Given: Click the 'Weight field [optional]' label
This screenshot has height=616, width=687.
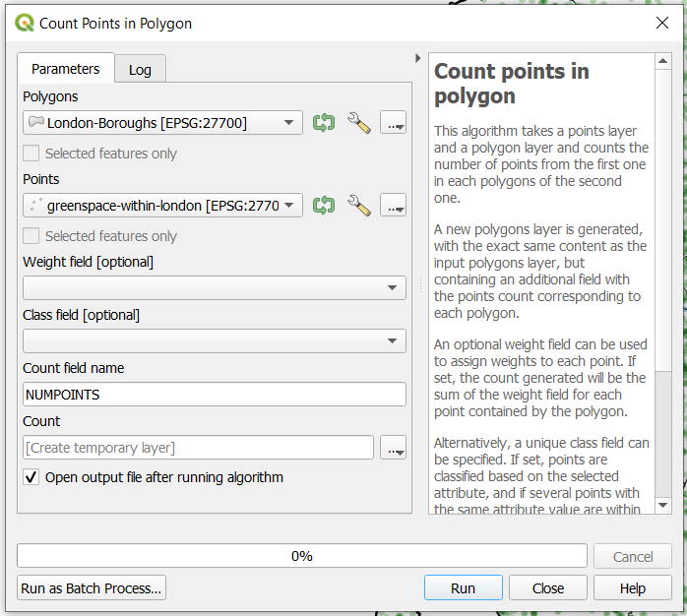Looking at the screenshot, I should pos(88,262).
